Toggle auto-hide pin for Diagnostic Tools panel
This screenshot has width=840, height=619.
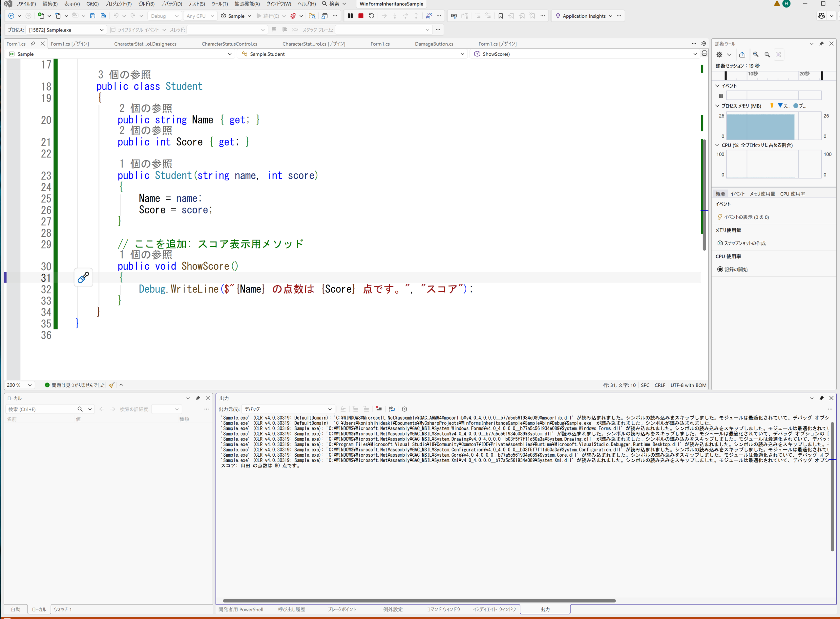coord(822,44)
